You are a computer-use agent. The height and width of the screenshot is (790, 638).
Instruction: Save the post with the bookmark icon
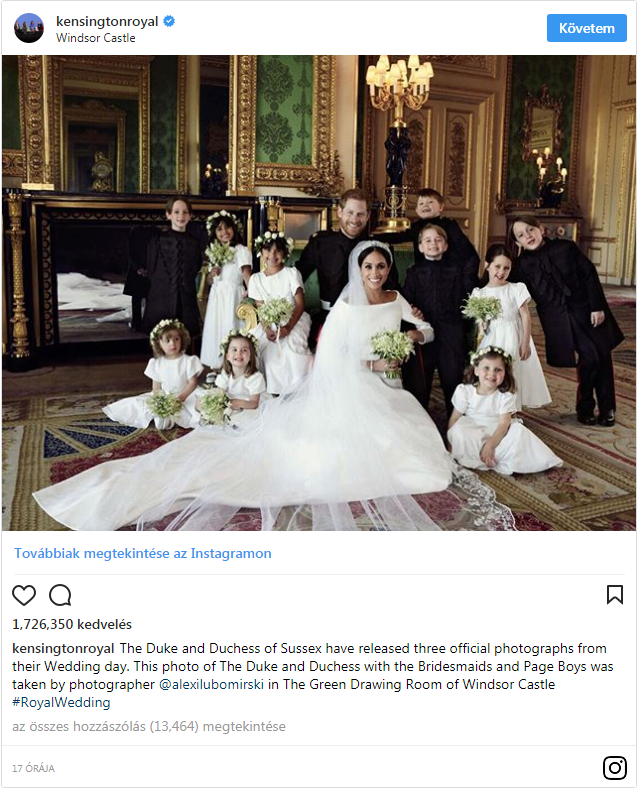pyautogui.click(x=615, y=595)
